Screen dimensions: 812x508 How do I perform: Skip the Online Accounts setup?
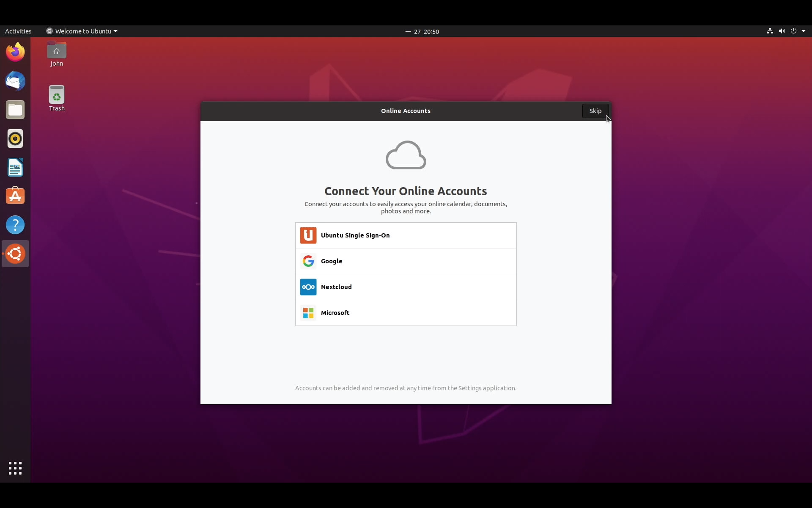pyautogui.click(x=595, y=111)
